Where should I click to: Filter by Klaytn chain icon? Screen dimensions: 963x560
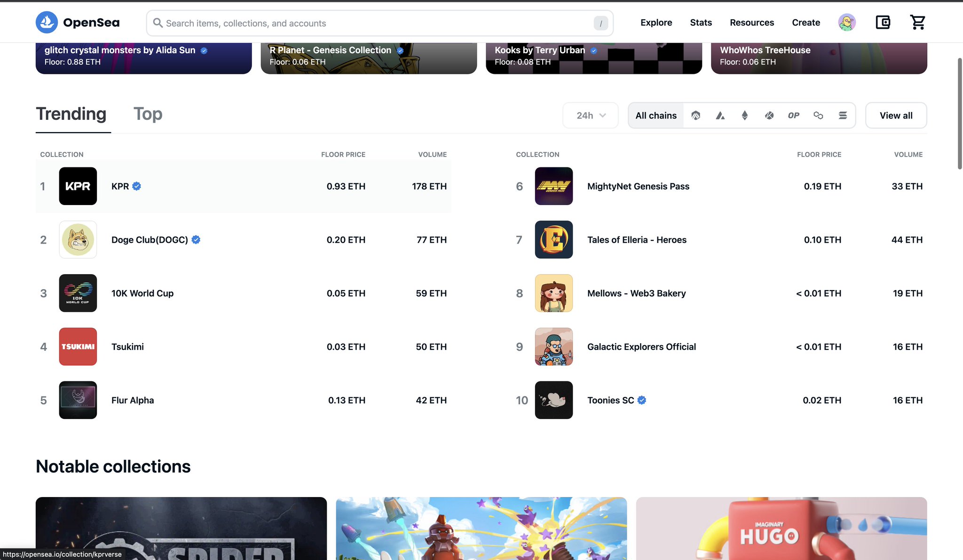click(769, 115)
